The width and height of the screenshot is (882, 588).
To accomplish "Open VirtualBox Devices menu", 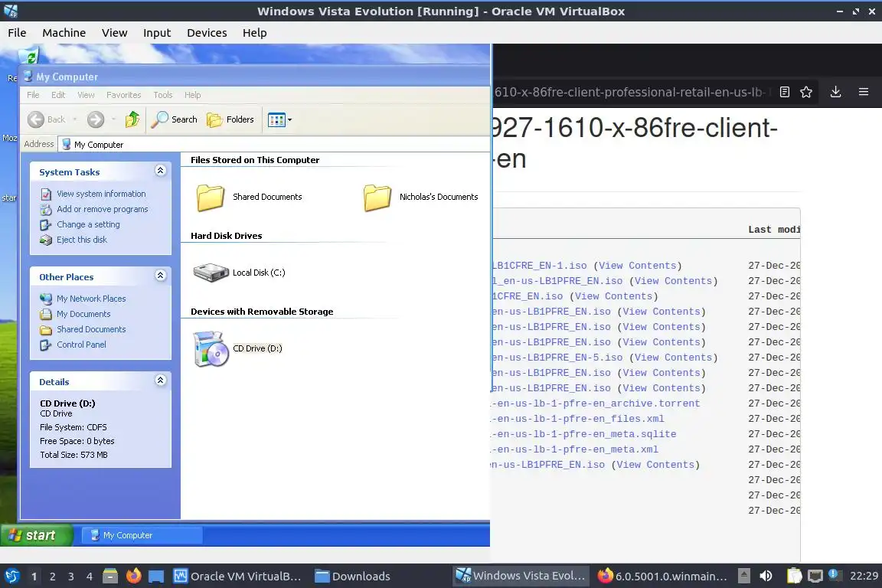I will 207,33.
